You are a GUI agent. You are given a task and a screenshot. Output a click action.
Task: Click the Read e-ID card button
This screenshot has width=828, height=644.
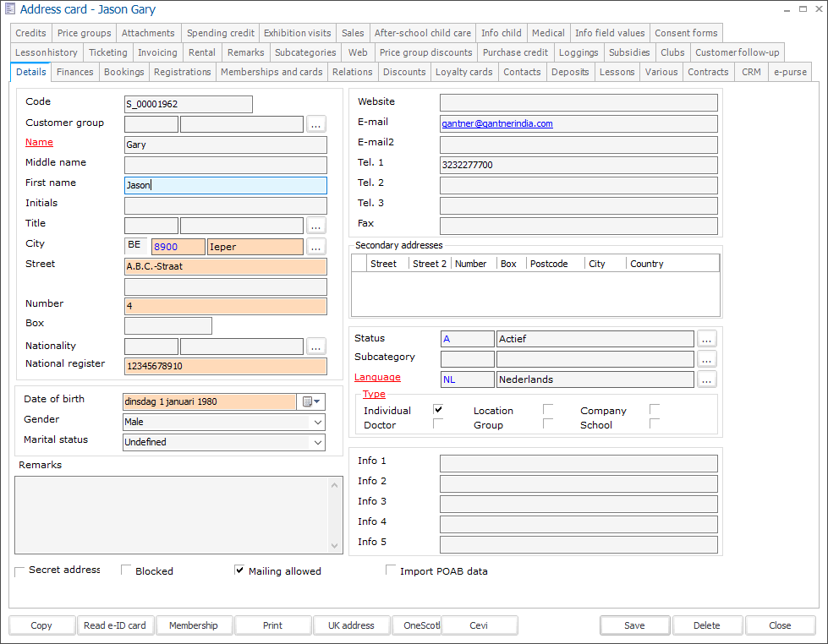coord(115,625)
